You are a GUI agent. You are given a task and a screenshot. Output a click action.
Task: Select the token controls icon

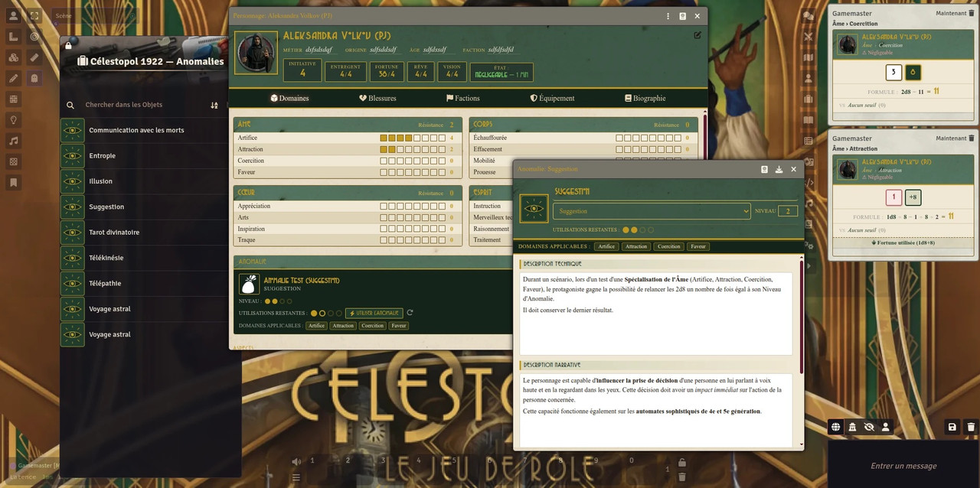point(13,15)
